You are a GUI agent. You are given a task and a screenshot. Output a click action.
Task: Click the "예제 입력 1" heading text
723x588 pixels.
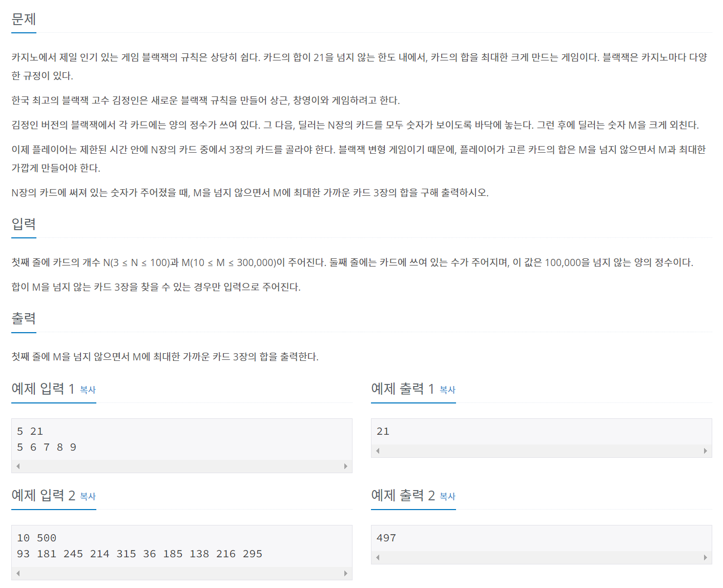(x=43, y=389)
